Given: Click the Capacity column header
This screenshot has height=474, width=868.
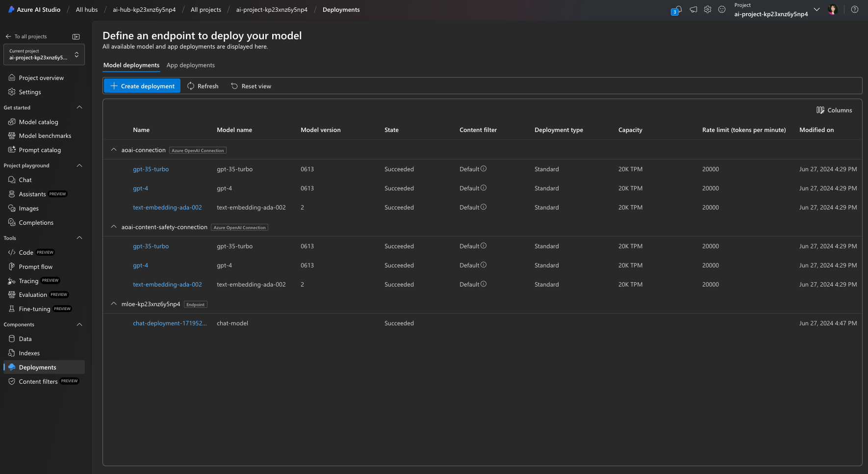Looking at the screenshot, I should (630, 130).
